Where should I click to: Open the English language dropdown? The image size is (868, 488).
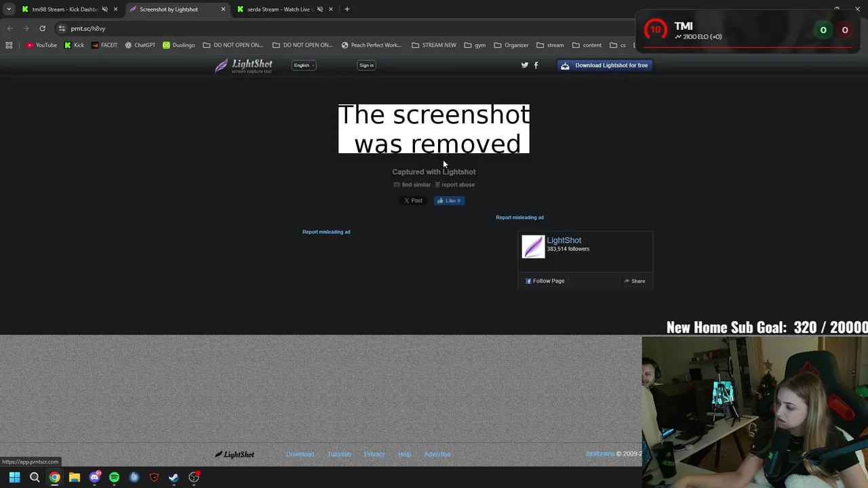tap(303, 65)
